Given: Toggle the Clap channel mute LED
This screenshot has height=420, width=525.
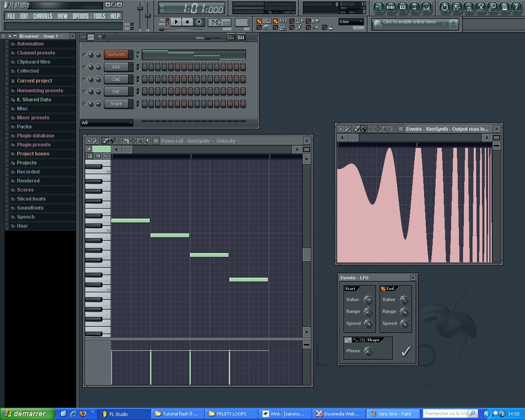Looking at the screenshot, I should [84, 79].
